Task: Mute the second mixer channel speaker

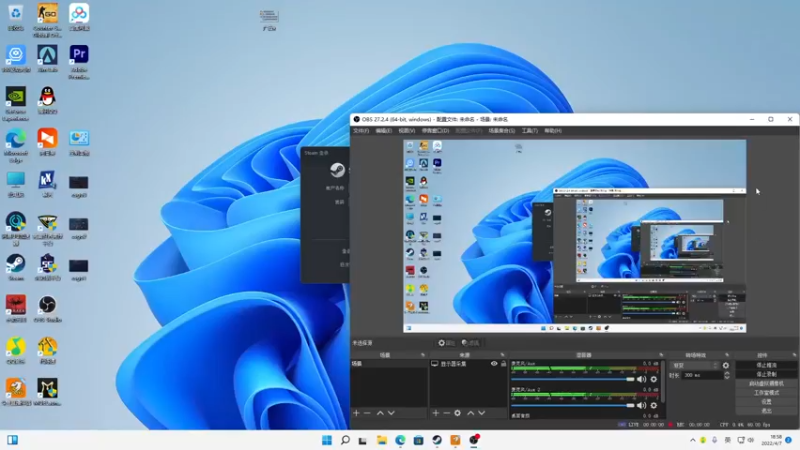Action: tap(641, 405)
